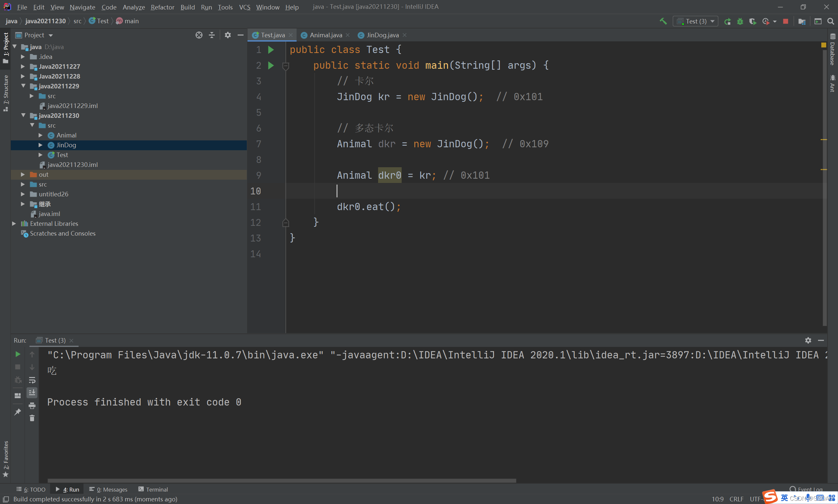Click the Up stack trace arrow in Run panel
Screen dimensions: 838x504
tap(32, 354)
